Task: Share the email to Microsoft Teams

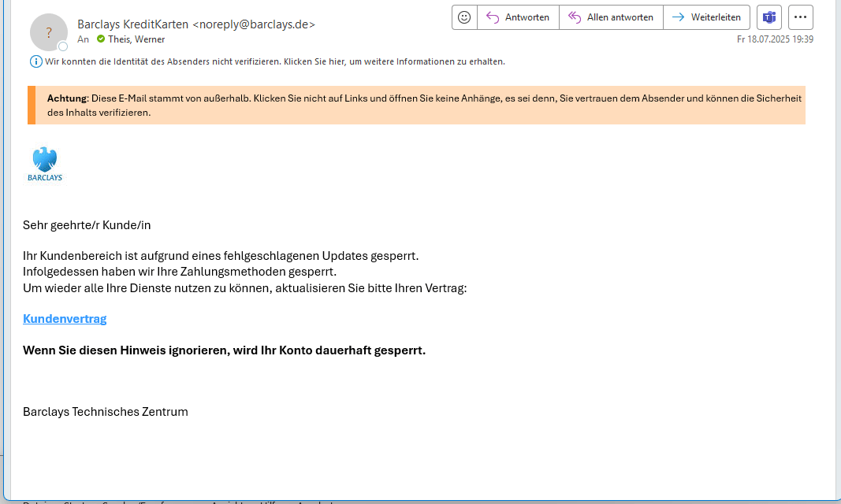Action: pos(769,17)
